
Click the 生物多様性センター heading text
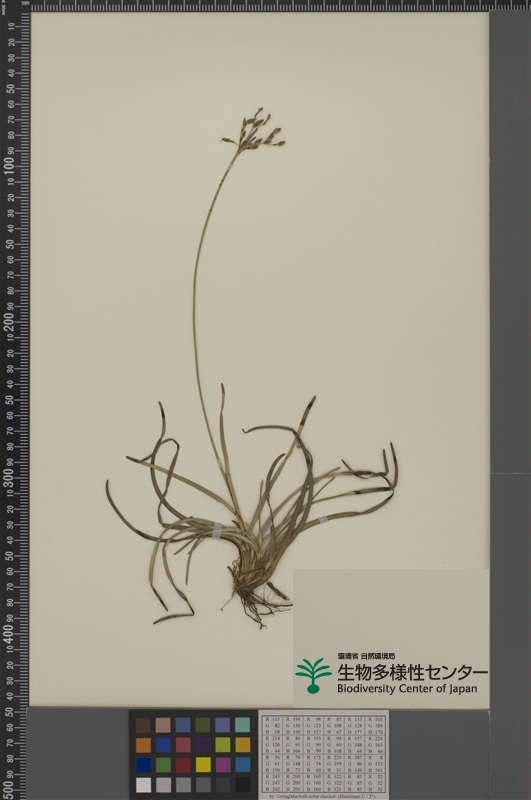point(412,672)
